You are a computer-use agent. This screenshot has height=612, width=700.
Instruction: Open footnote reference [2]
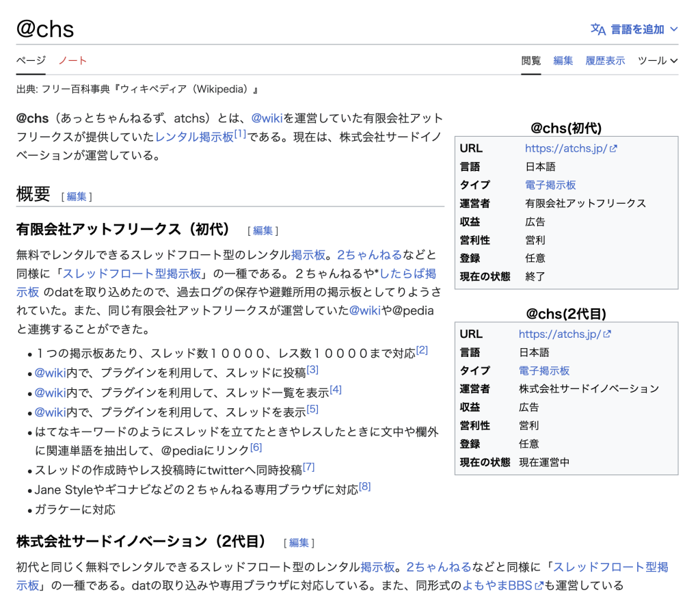(422, 350)
